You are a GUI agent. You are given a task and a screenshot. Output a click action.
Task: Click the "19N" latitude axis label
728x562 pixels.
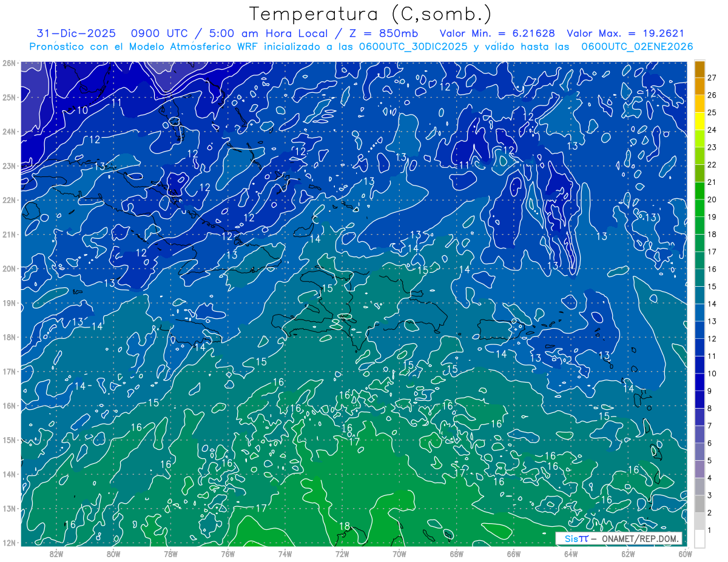click(9, 303)
